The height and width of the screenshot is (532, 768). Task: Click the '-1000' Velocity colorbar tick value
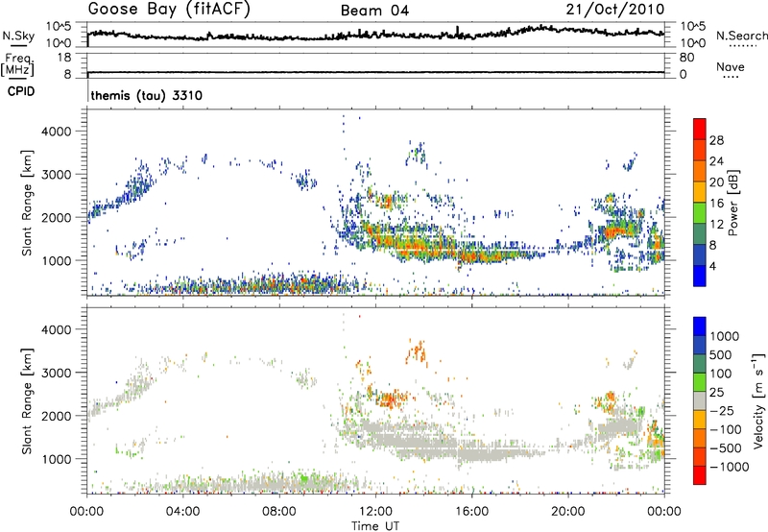point(729,467)
